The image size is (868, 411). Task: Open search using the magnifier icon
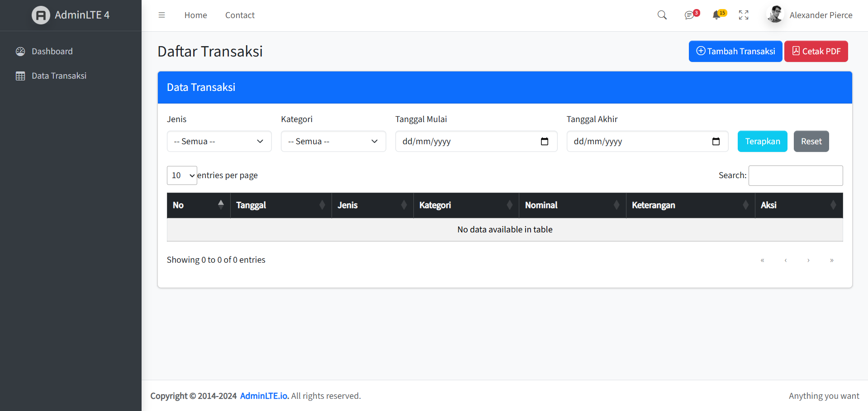[x=662, y=15]
